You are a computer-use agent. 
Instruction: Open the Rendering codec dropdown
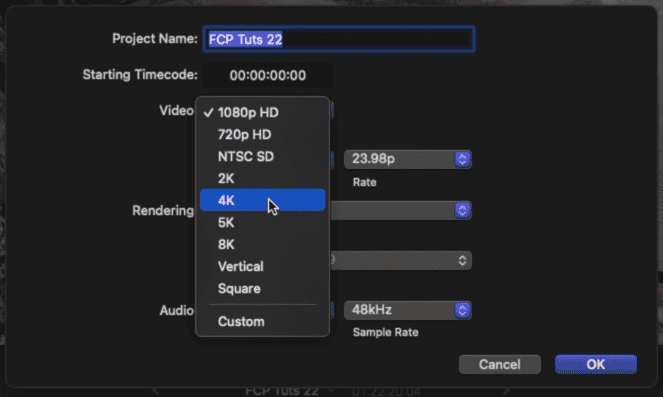point(400,210)
